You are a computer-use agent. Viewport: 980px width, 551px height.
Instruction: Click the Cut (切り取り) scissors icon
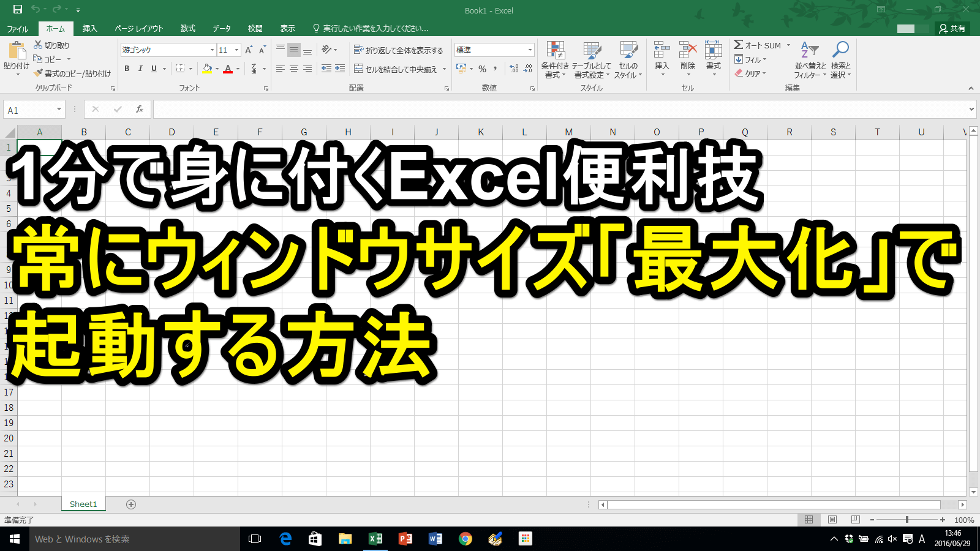tap(38, 45)
